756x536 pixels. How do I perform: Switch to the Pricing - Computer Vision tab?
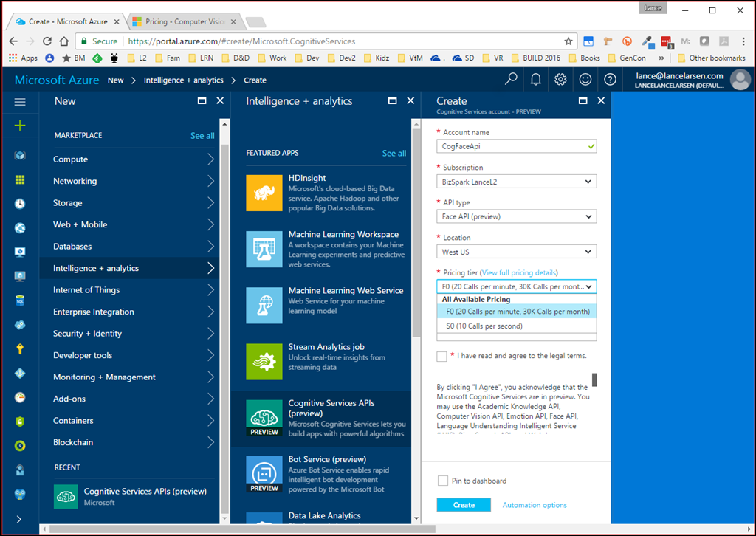(x=185, y=21)
